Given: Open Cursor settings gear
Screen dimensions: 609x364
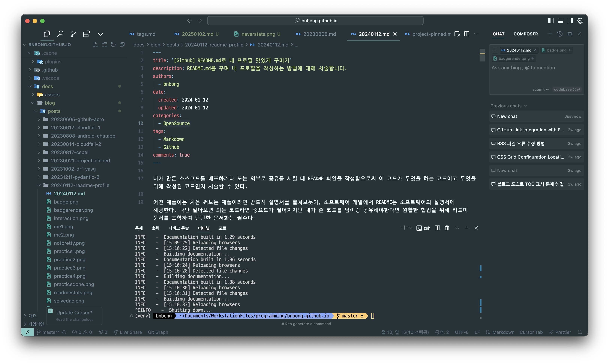Looking at the screenshot, I should point(580,21).
